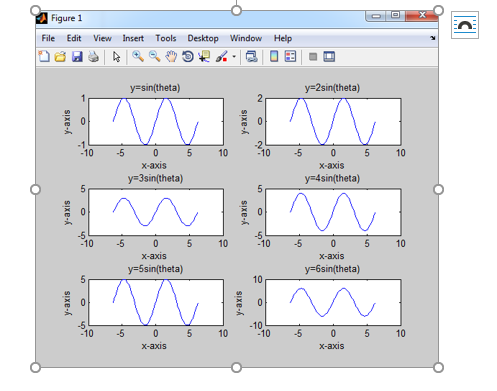Open the Insert menu
Viewport: 497px width, 391px height.
pos(133,38)
